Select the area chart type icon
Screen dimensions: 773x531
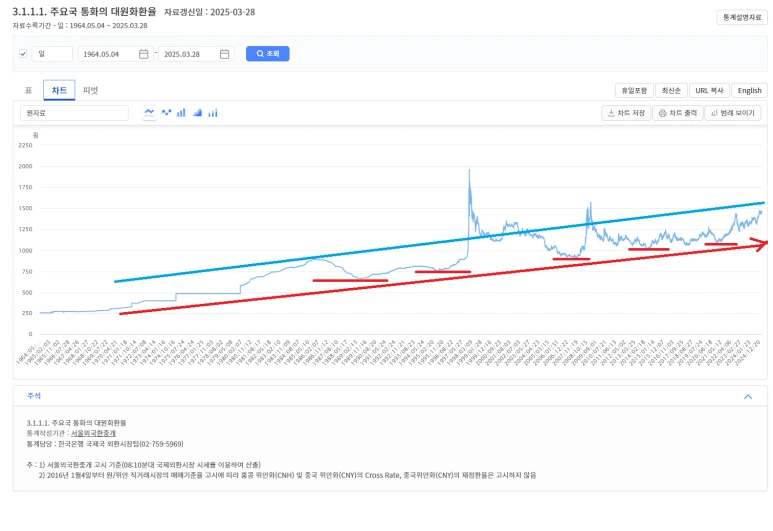tap(197, 113)
